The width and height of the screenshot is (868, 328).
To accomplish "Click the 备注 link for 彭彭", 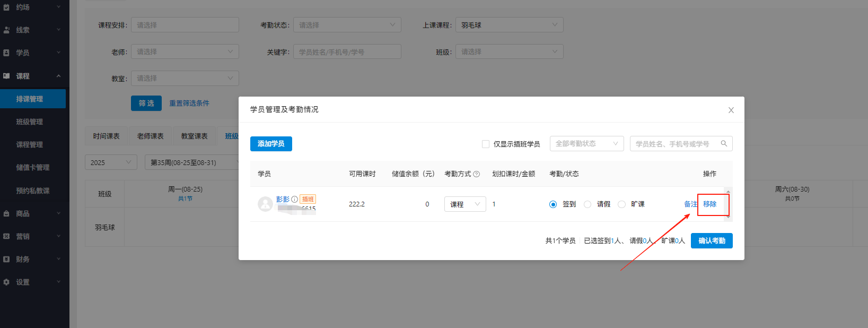I will click(x=690, y=204).
